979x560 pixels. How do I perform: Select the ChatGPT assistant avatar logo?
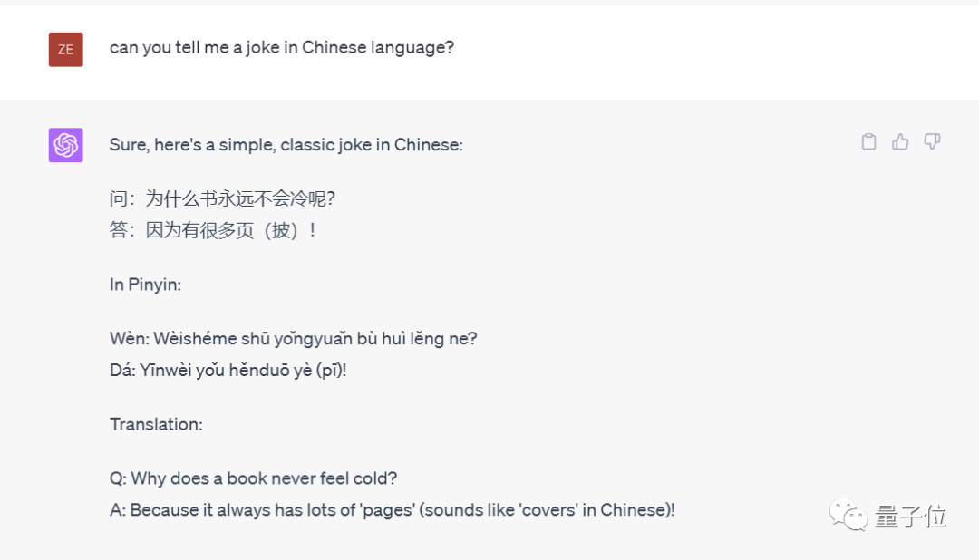pos(64,144)
